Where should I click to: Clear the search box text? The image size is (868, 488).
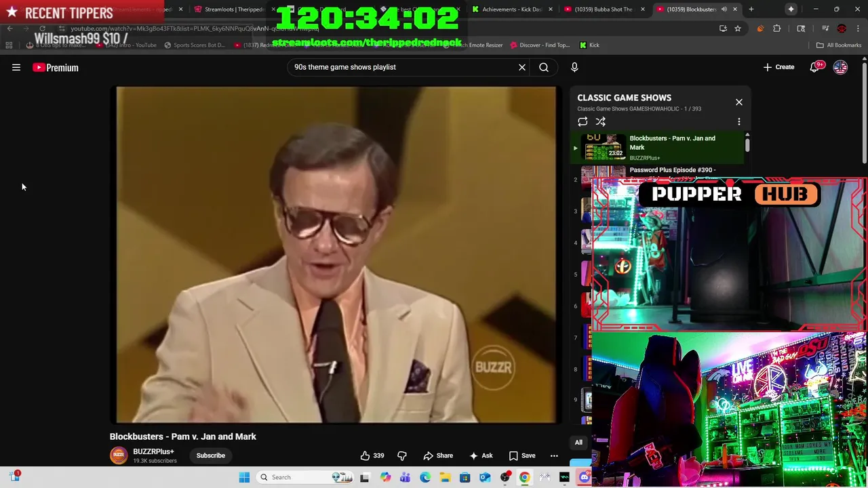pyautogui.click(x=522, y=67)
